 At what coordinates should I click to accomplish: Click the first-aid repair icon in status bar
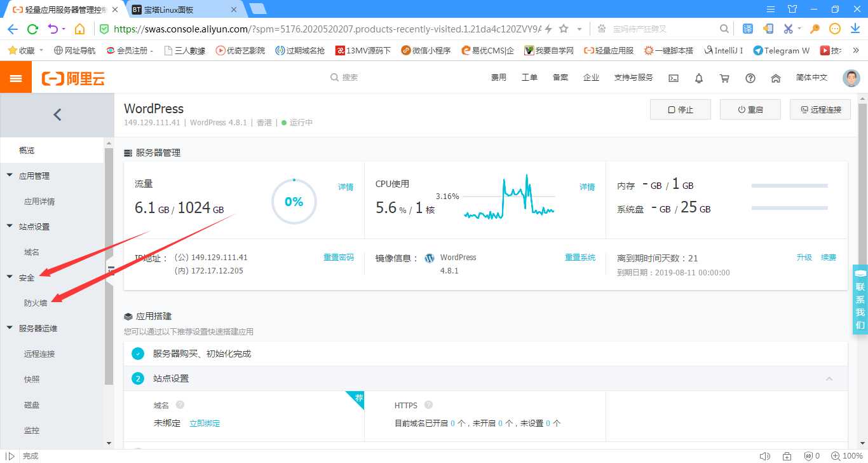tap(787, 456)
